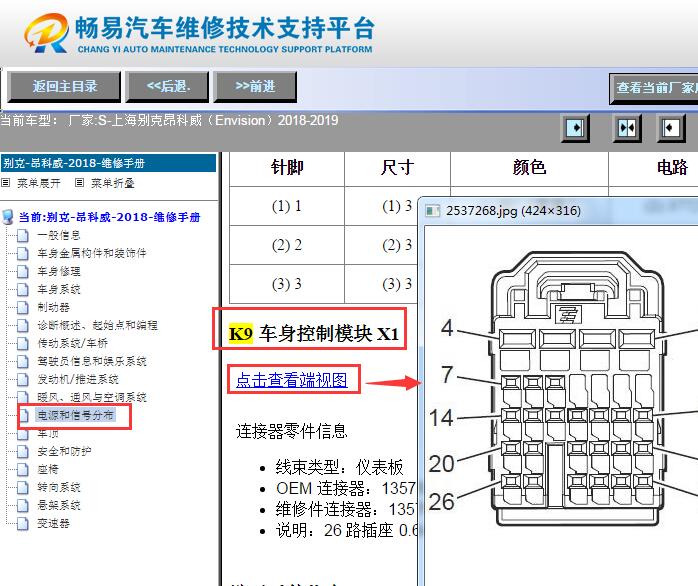Click page icon beside 车身系统
Viewport: 698px width, 586px height.
pos(23,289)
